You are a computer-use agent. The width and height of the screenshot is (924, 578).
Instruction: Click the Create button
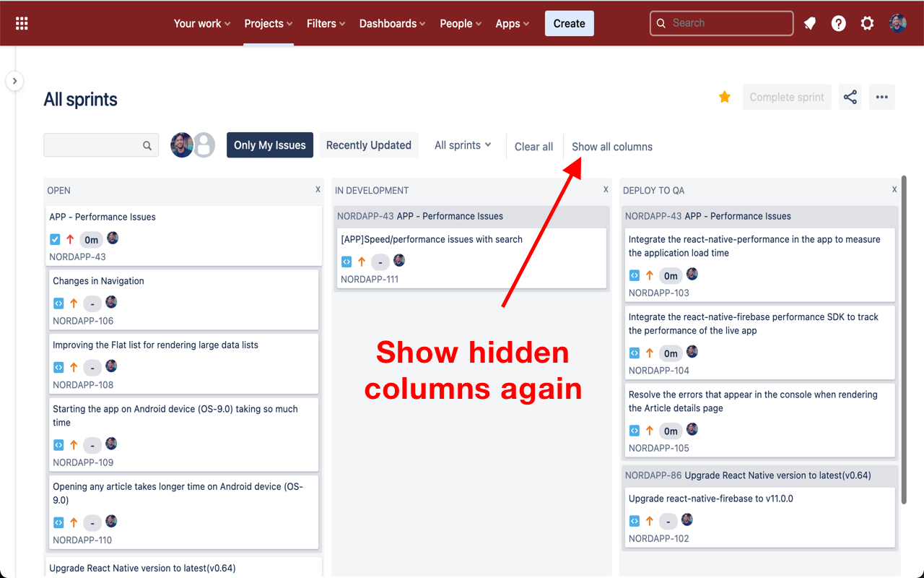569,23
